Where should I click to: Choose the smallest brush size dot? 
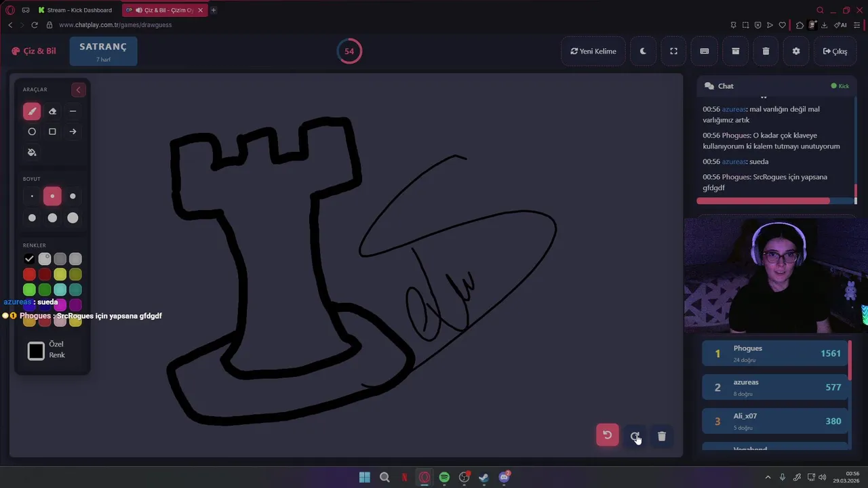point(32,197)
